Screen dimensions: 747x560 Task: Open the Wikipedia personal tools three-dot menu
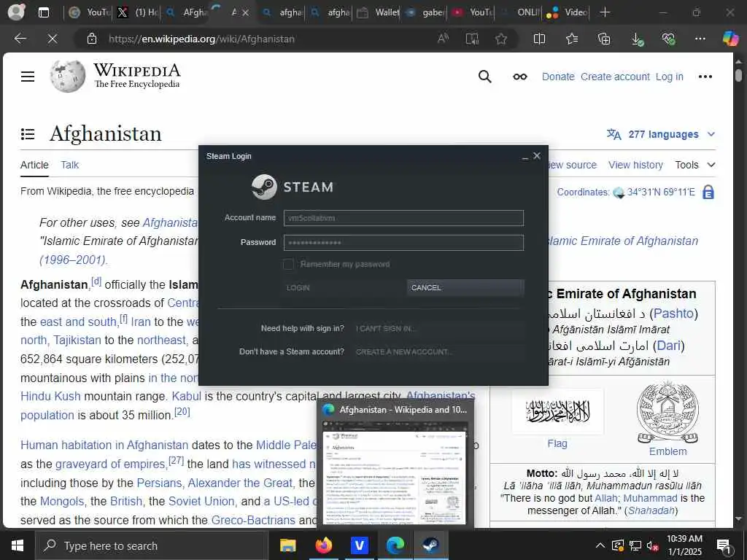[x=705, y=77]
